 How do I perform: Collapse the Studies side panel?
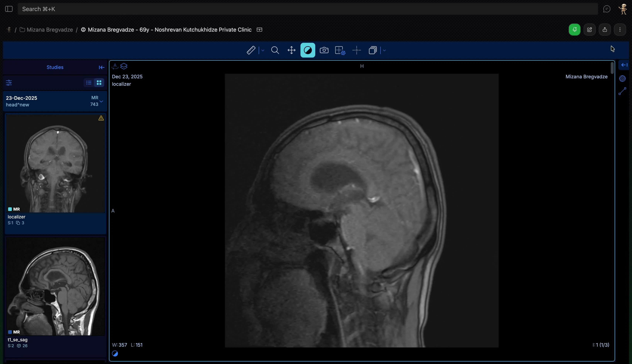101,67
